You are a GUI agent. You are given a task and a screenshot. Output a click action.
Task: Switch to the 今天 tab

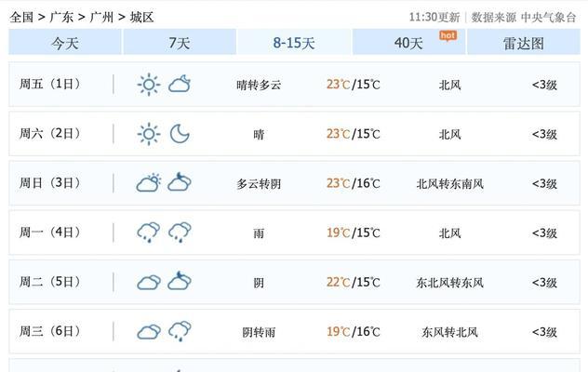[x=65, y=42]
